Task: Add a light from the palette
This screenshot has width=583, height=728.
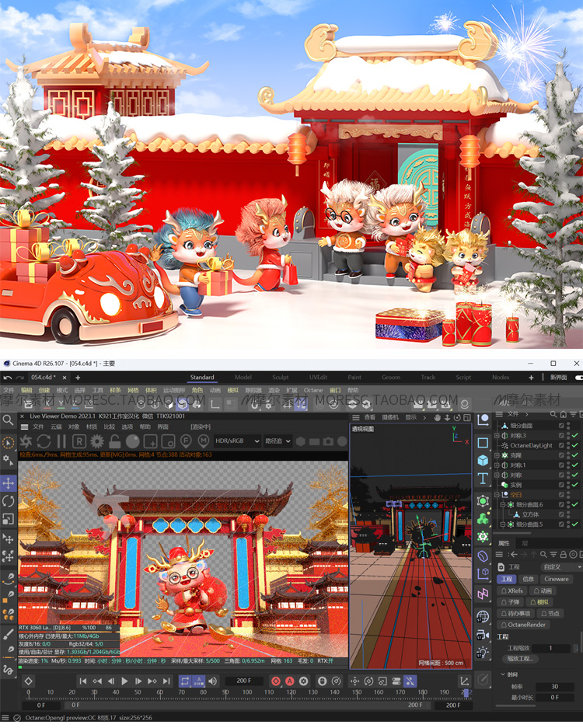Action: (x=483, y=653)
